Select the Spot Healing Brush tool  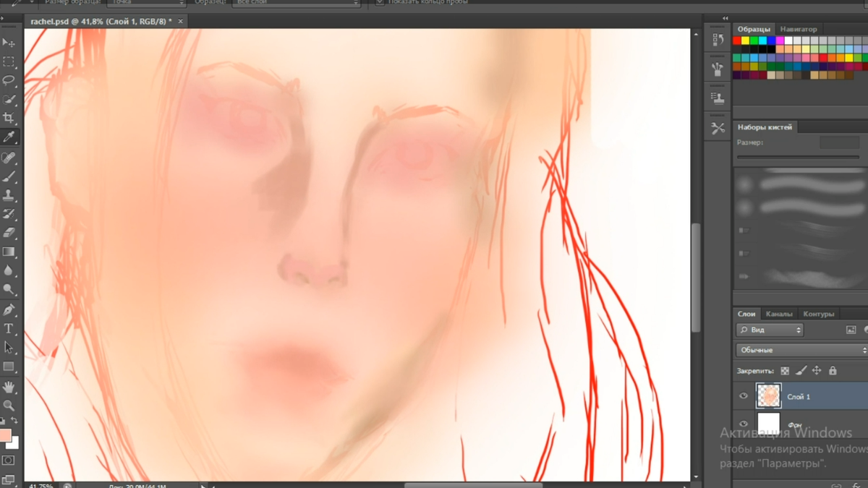pyautogui.click(x=9, y=158)
